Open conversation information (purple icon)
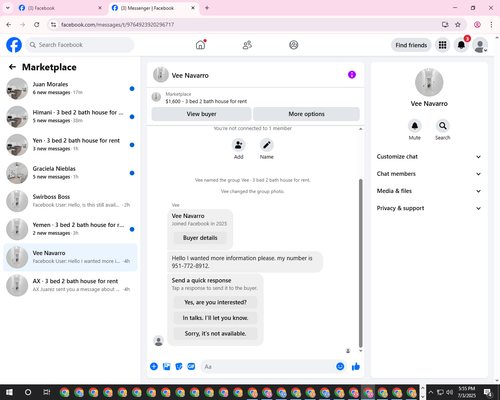 click(352, 75)
